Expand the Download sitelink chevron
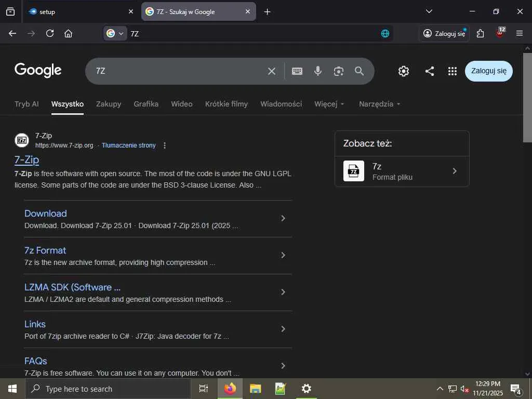Image resolution: width=532 pixels, height=399 pixels. 283,218
